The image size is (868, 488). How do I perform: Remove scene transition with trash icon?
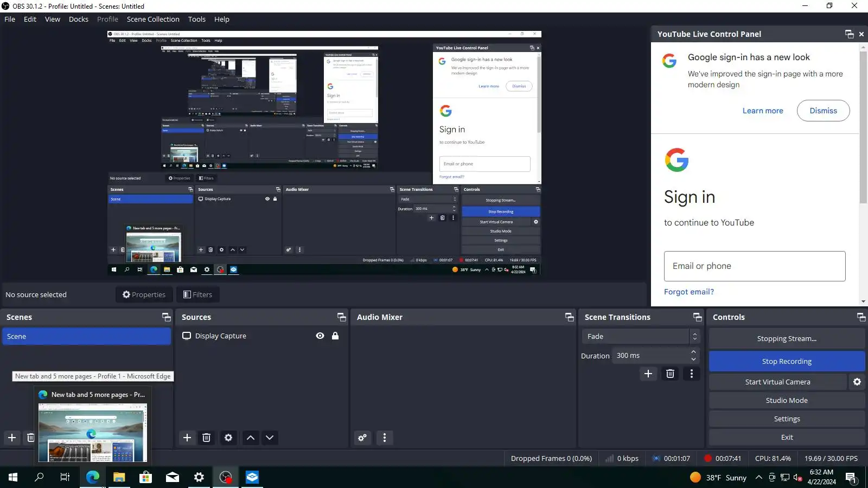coord(671,374)
